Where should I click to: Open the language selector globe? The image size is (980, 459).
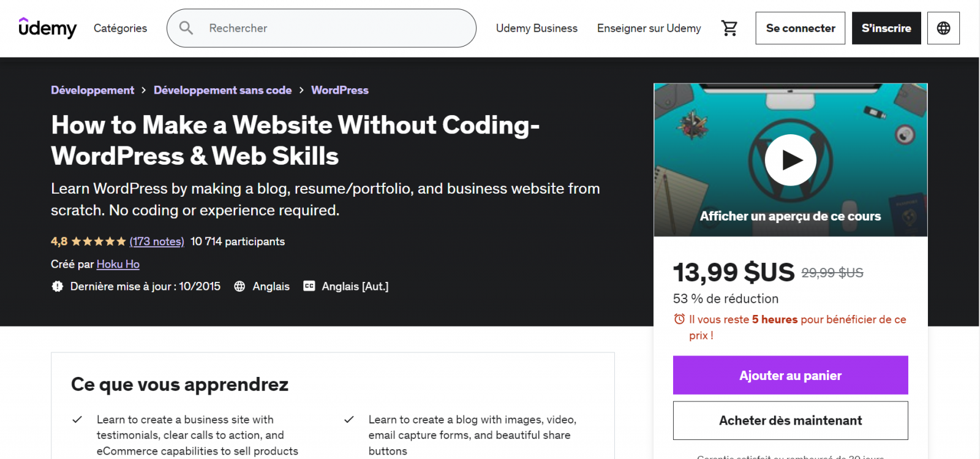tap(943, 28)
